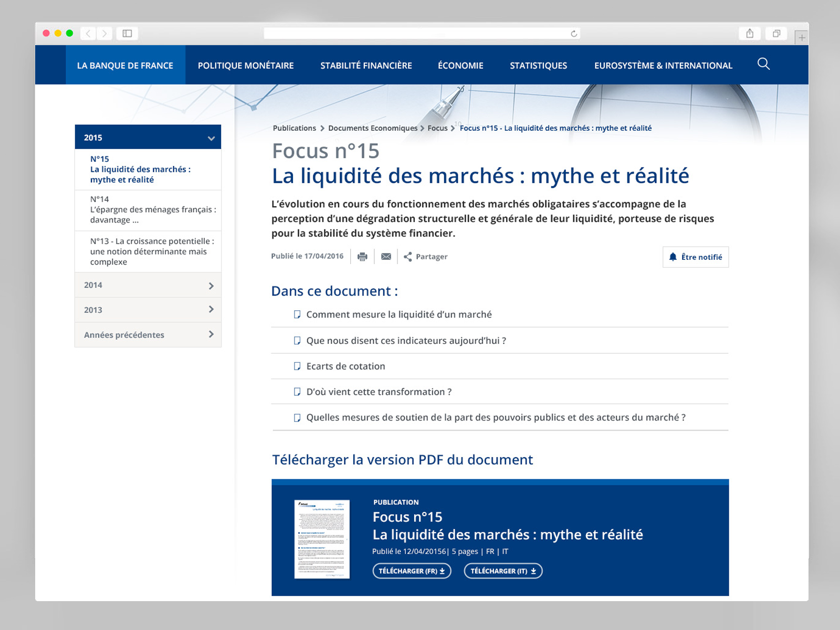Click Partager link
Image resolution: width=840 pixels, height=630 pixels.
[x=432, y=257]
